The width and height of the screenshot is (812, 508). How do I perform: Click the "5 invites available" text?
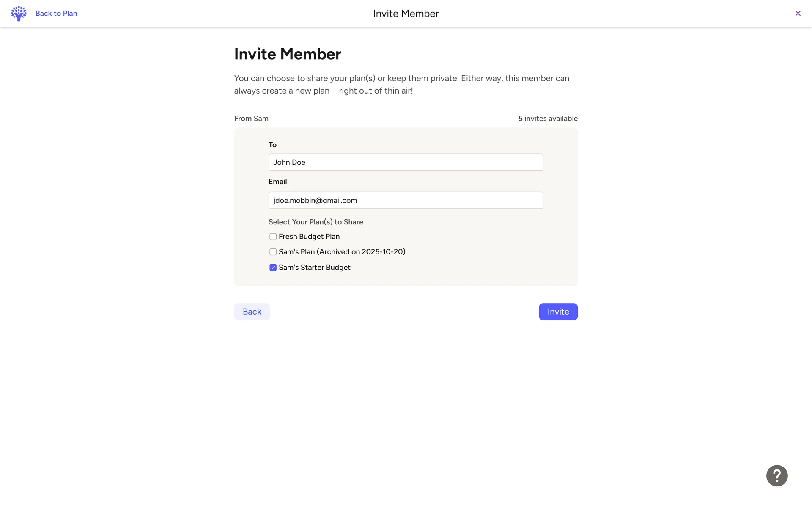[548, 119]
